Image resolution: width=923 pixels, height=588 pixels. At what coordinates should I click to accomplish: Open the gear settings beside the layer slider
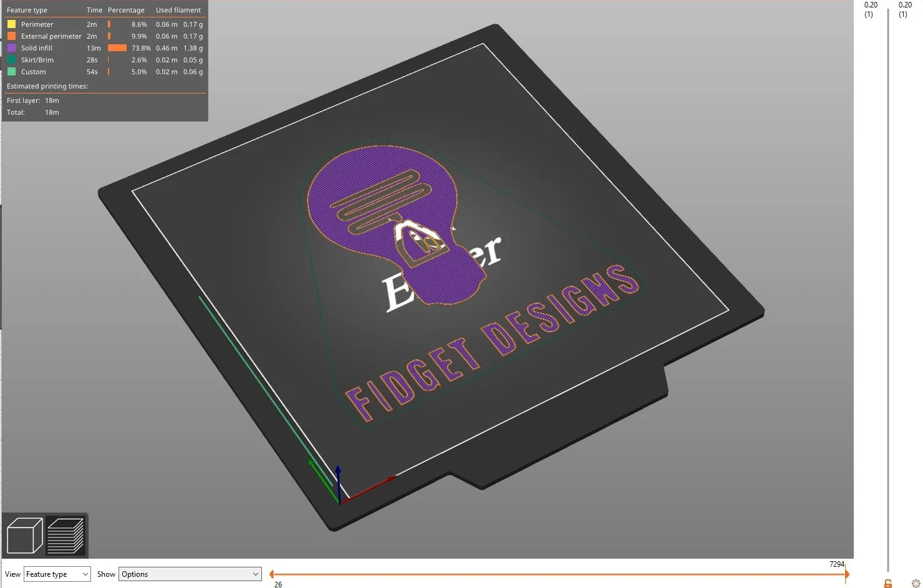(x=916, y=583)
